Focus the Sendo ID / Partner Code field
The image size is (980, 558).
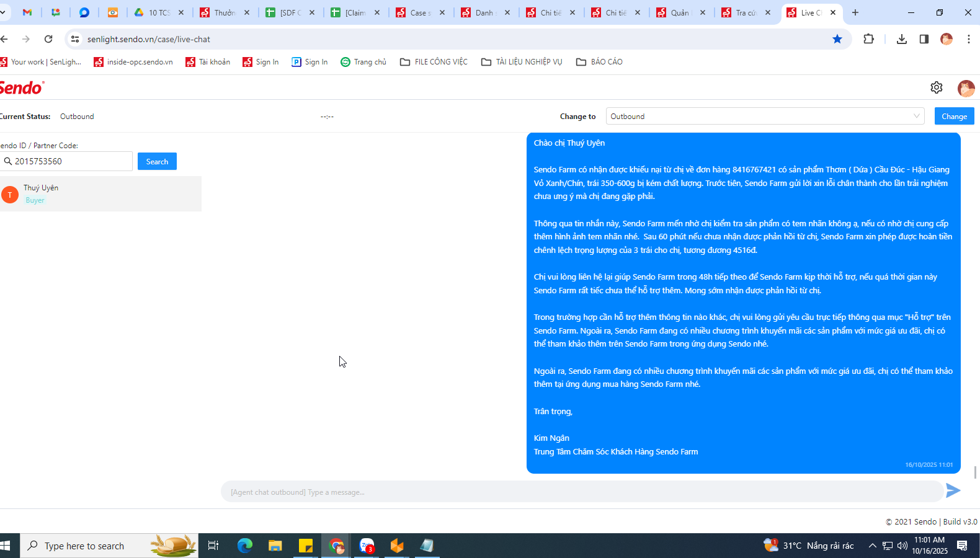pos(66,161)
